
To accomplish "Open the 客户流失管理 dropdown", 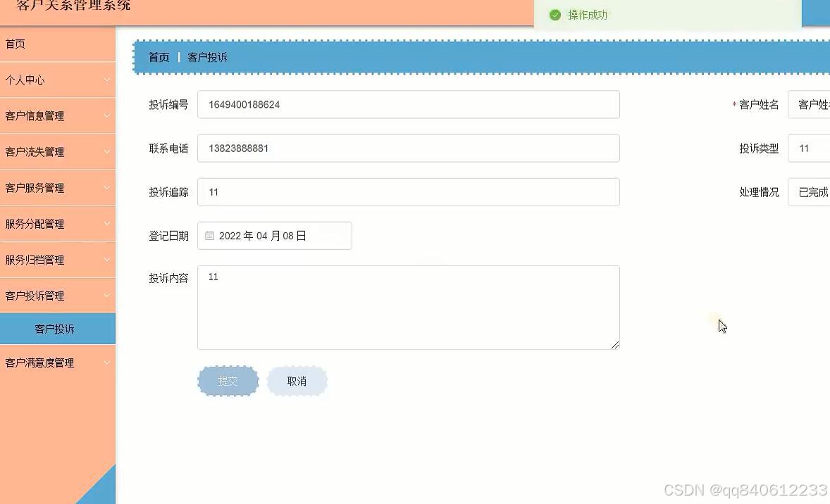I will pyautogui.click(x=58, y=151).
